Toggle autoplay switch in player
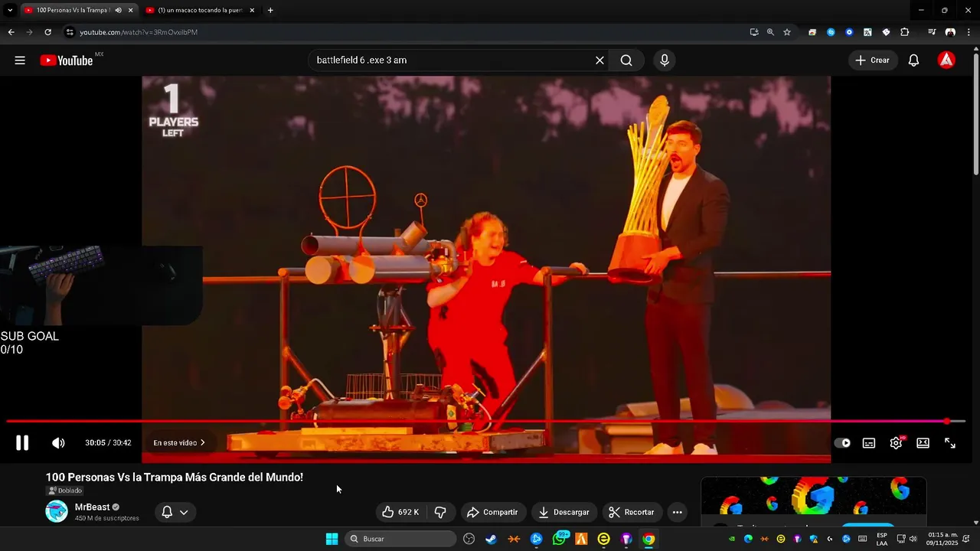The height and width of the screenshot is (551, 980). (x=842, y=442)
